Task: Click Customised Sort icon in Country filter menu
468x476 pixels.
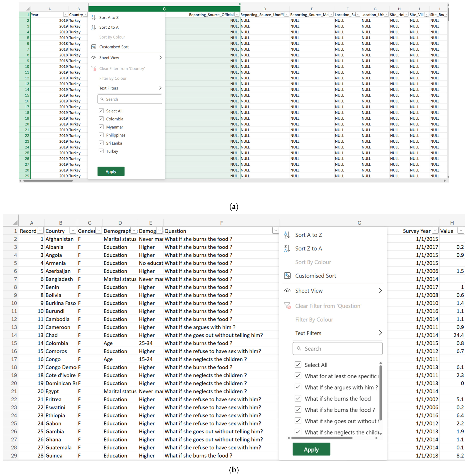Action: pyautogui.click(x=94, y=47)
